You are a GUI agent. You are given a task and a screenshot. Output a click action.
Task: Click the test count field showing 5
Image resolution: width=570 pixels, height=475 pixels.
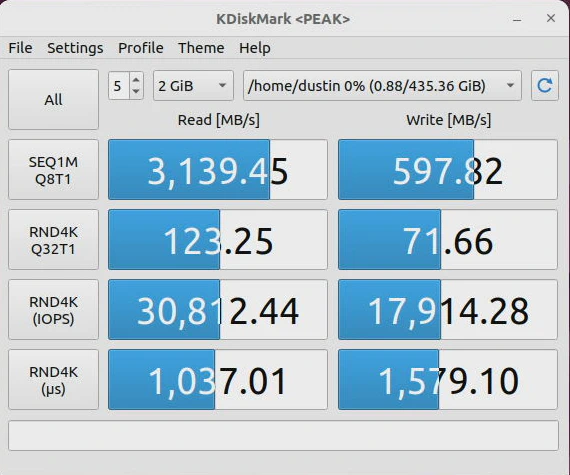[x=119, y=86]
